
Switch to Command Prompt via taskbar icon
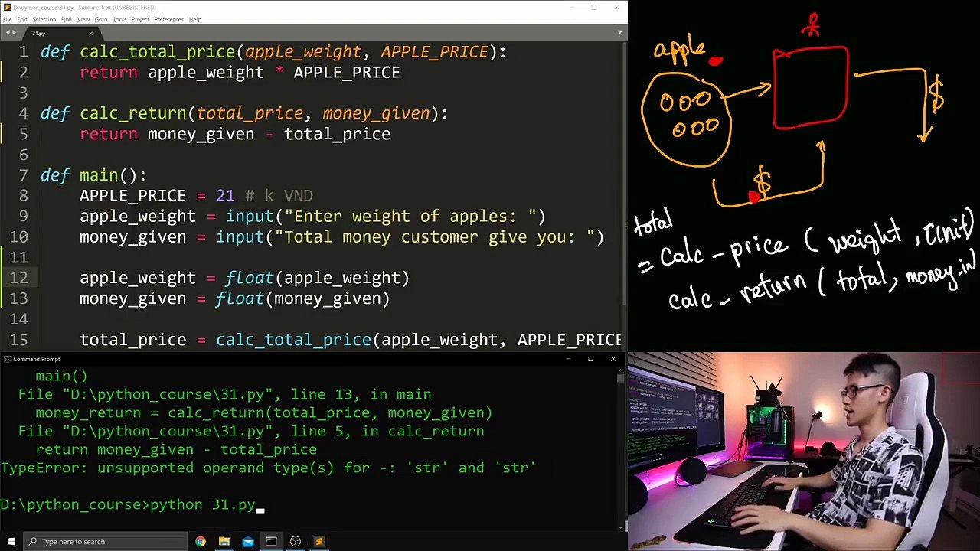click(272, 541)
